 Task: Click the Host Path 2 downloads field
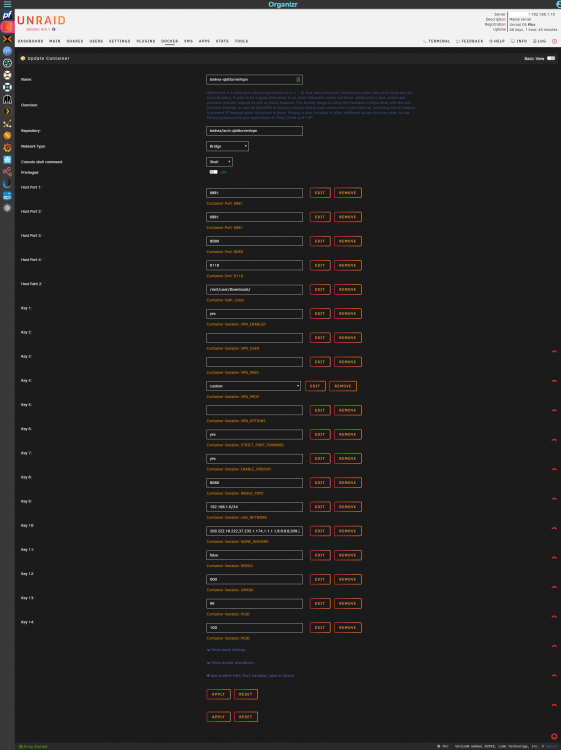point(254,289)
